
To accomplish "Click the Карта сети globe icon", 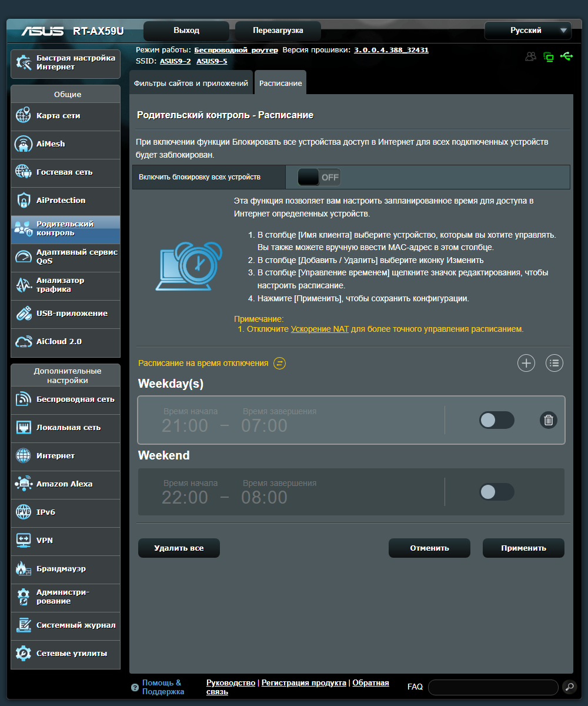I will pos(24,115).
